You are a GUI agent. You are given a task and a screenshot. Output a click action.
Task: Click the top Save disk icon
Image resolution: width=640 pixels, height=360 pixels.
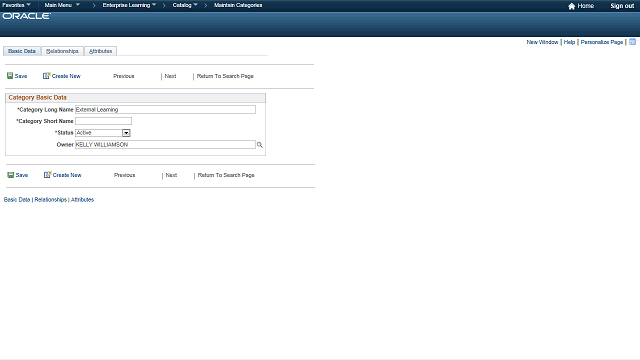10,76
